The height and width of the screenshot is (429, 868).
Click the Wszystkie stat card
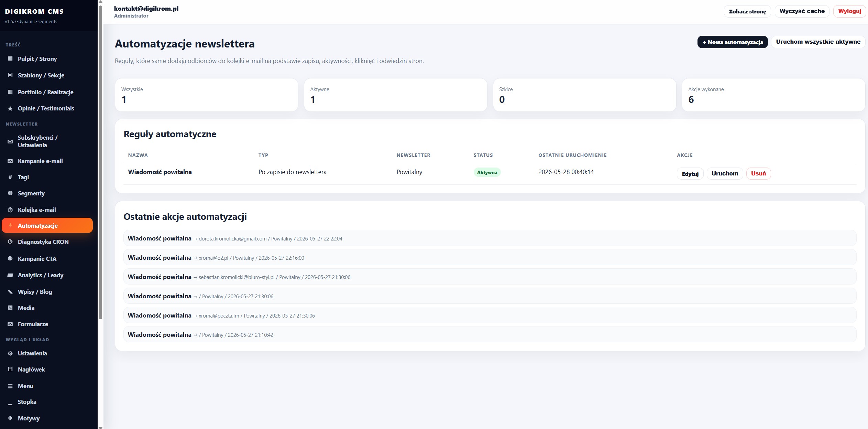coord(206,95)
